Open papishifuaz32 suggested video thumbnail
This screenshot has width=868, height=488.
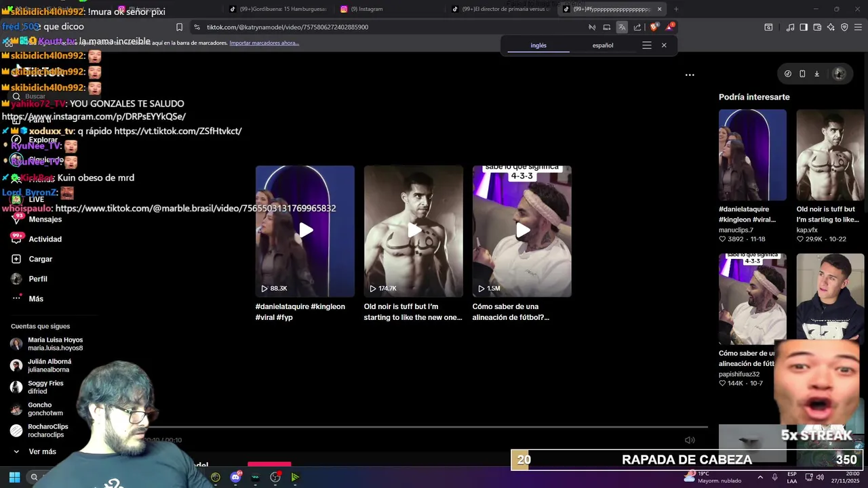753,299
